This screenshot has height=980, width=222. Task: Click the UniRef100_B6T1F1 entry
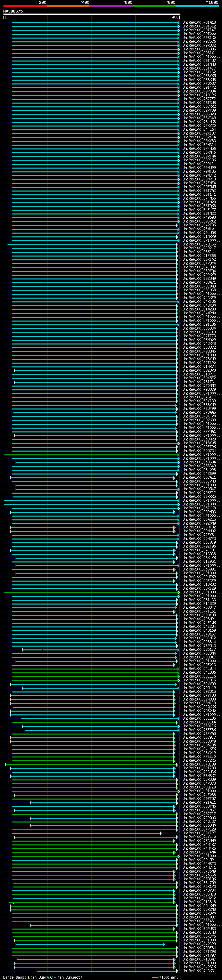pyautogui.click(x=199, y=194)
